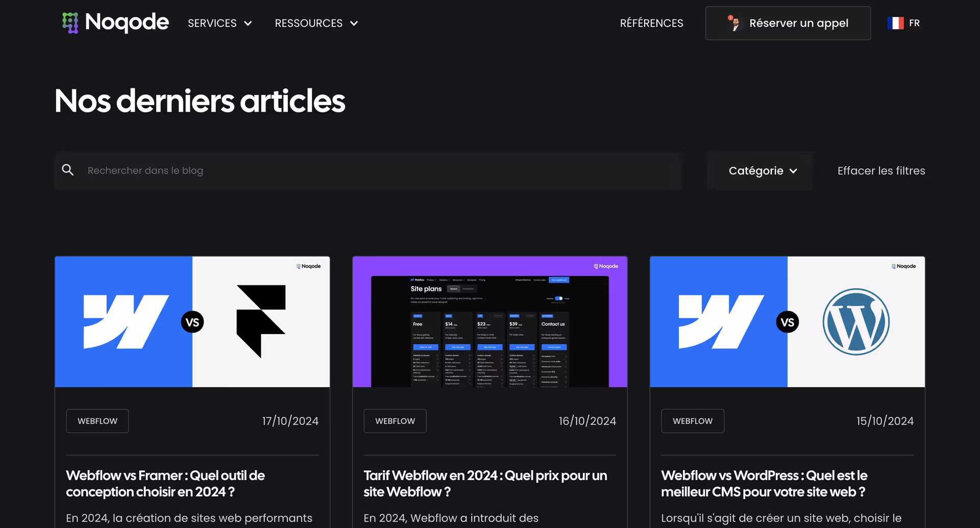Open the SERVICES menu

tap(220, 23)
